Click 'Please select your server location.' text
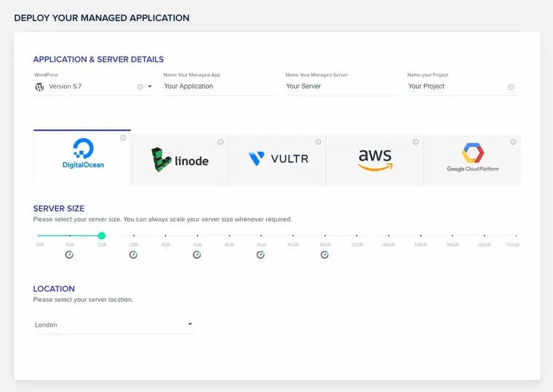 point(83,300)
